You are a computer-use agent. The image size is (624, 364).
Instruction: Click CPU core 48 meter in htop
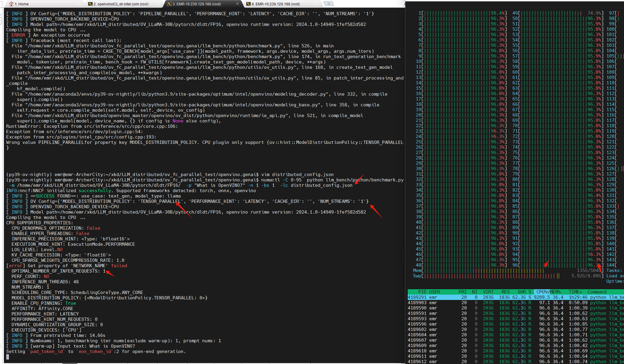tap(461, 265)
